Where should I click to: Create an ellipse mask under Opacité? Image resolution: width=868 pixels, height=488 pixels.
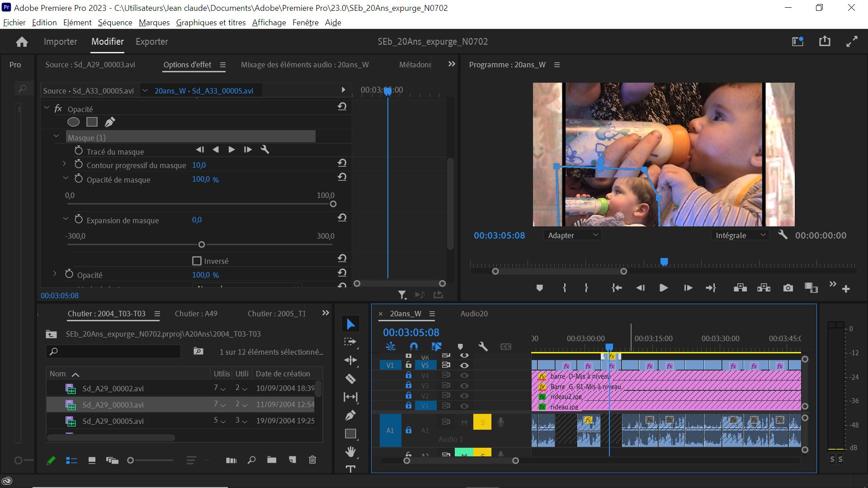pos(73,122)
